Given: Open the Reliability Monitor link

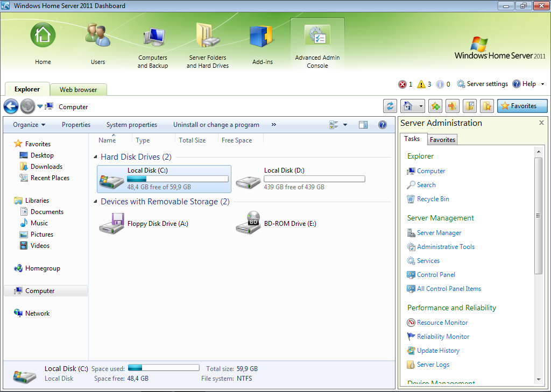Looking at the screenshot, I should pos(443,337).
